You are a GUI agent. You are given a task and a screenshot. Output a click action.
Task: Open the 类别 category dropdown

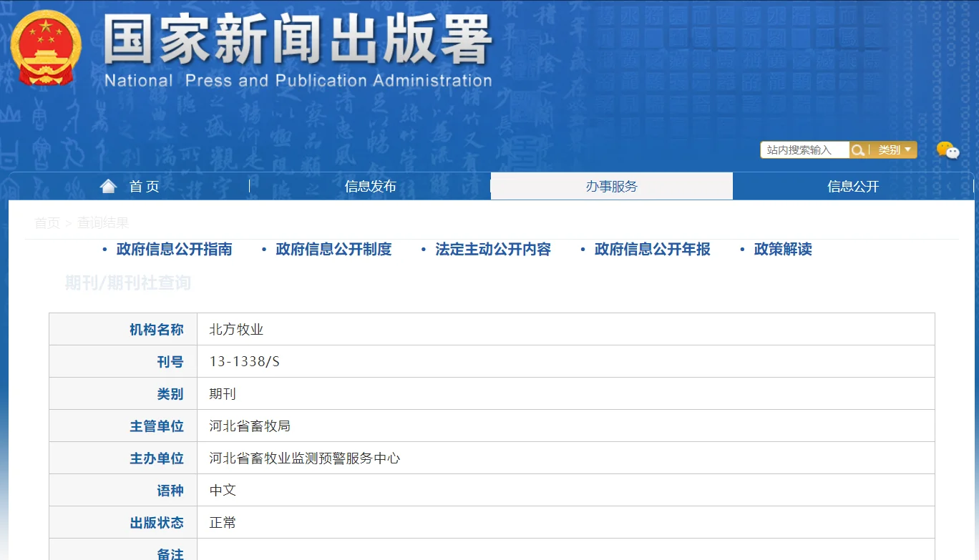click(x=893, y=149)
